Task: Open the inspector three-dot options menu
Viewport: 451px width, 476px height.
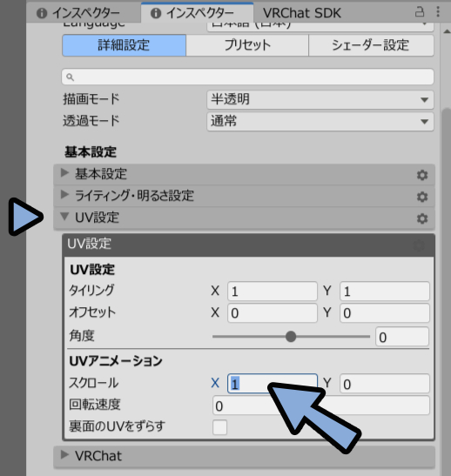Action: pyautogui.click(x=438, y=12)
